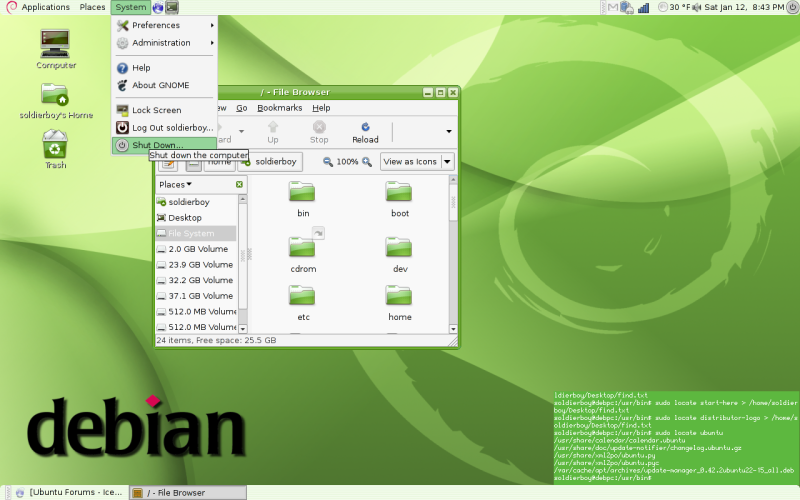Viewport: 800px width, 500px height.
Task: Open the boot folder
Action: pos(399,199)
